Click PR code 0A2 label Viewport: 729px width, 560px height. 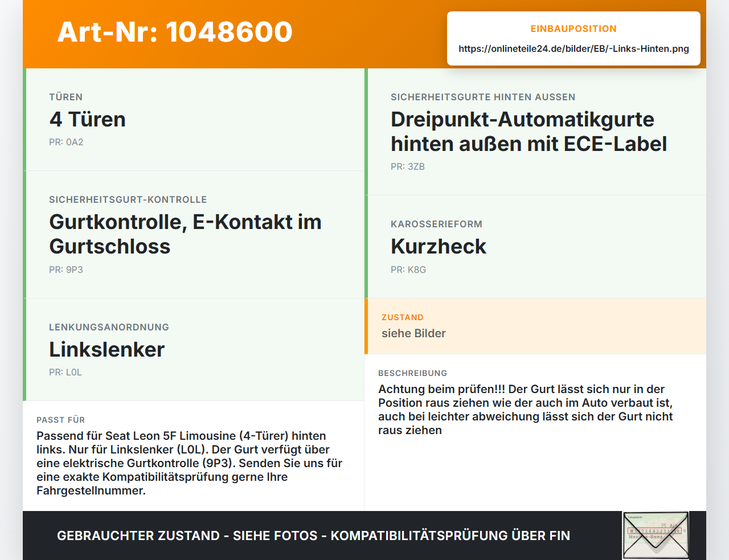(66, 142)
